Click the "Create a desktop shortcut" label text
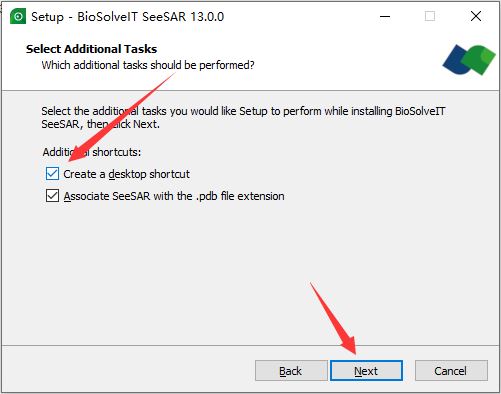 126,174
